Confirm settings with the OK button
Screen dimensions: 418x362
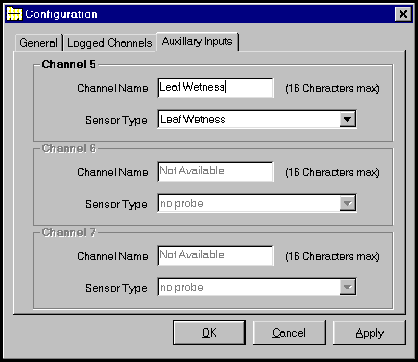pyautogui.click(x=209, y=333)
